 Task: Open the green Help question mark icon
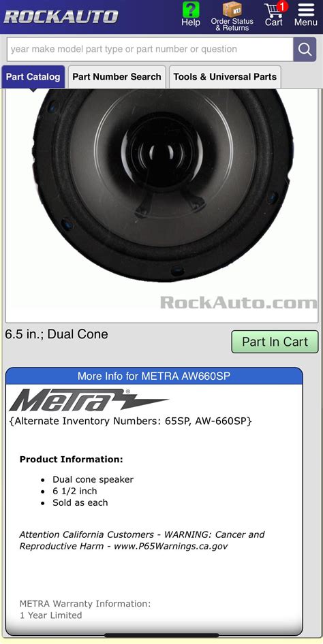[191, 10]
